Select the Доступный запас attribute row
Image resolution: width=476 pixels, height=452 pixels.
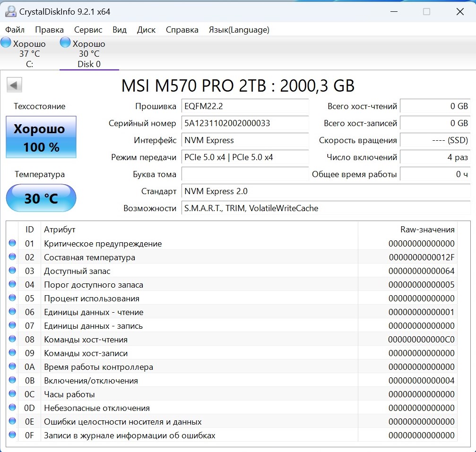click(189, 271)
